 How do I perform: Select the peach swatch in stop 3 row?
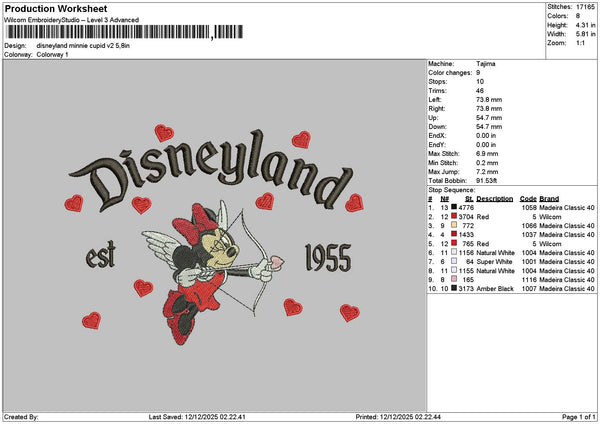455,225
